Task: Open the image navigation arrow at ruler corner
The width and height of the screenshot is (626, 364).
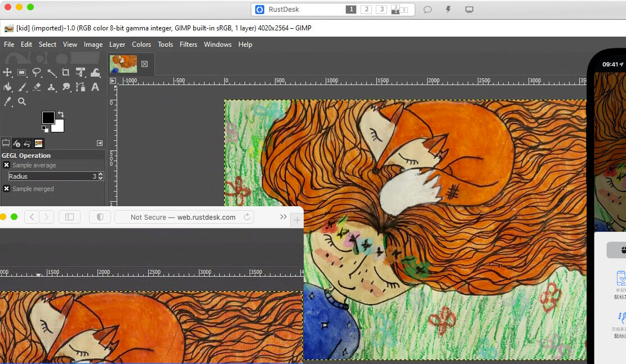Action: point(113,81)
